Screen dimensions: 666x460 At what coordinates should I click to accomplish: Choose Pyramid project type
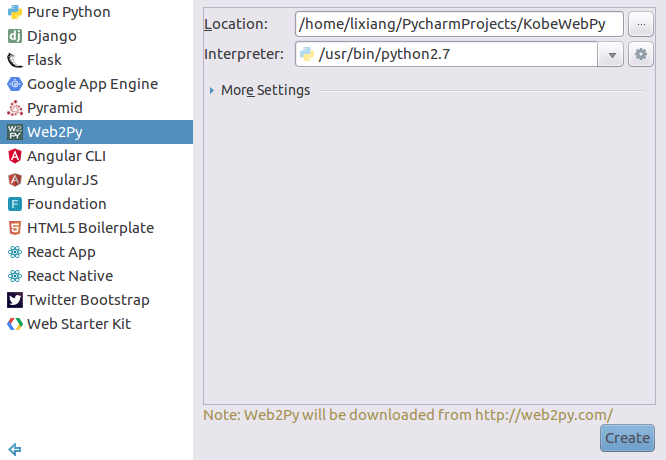(96, 108)
